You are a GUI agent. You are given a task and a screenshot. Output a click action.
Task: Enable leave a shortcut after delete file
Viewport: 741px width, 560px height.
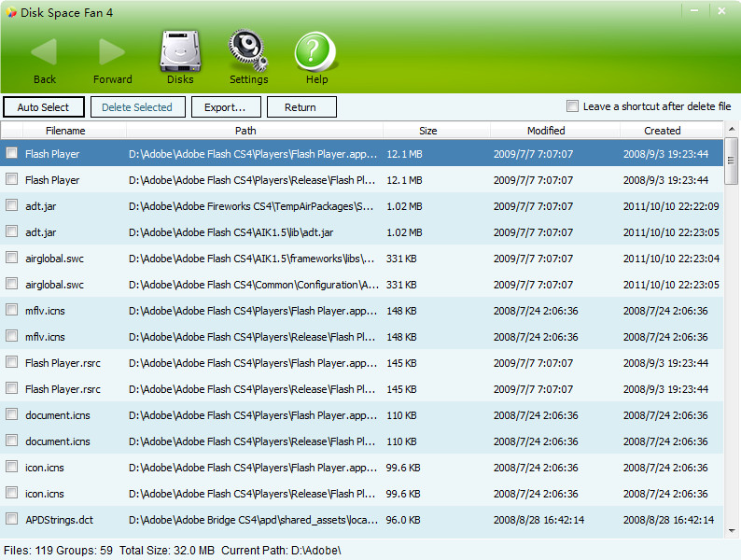pyautogui.click(x=572, y=105)
